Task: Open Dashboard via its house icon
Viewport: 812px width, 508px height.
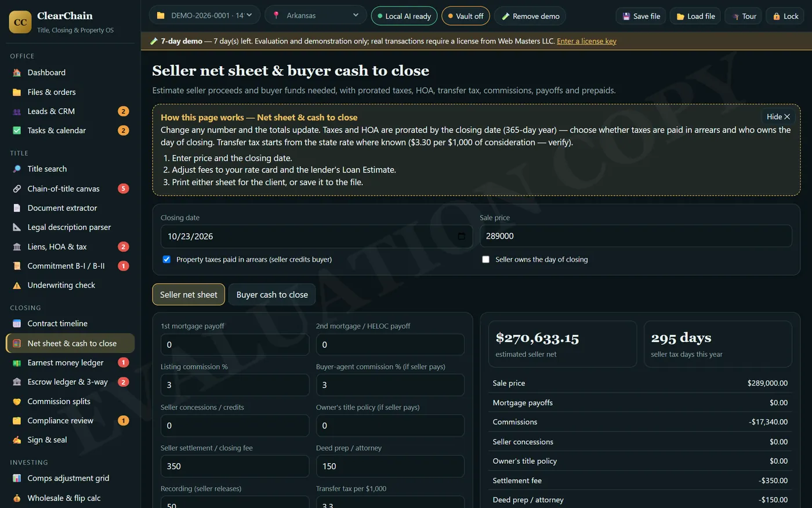Action: (17, 73)
